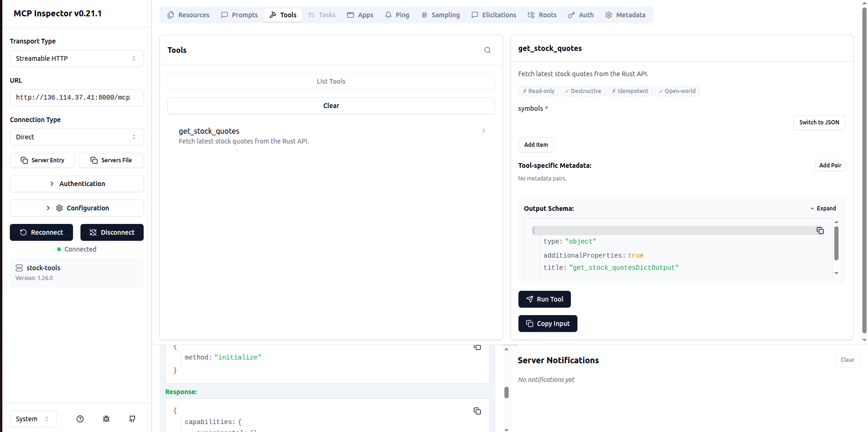Toggle the Read-only annotation badge
Screen dimensions: 868x432
[x=538, y=91]
